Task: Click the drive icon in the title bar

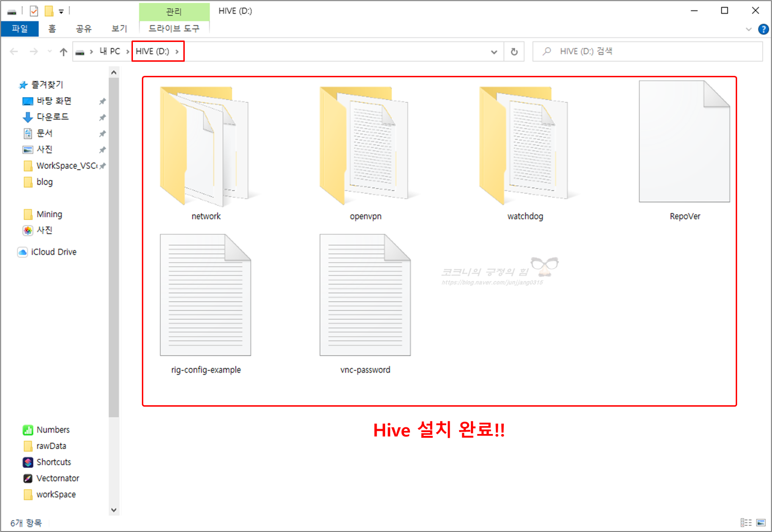Action: [x=12, y=11]
